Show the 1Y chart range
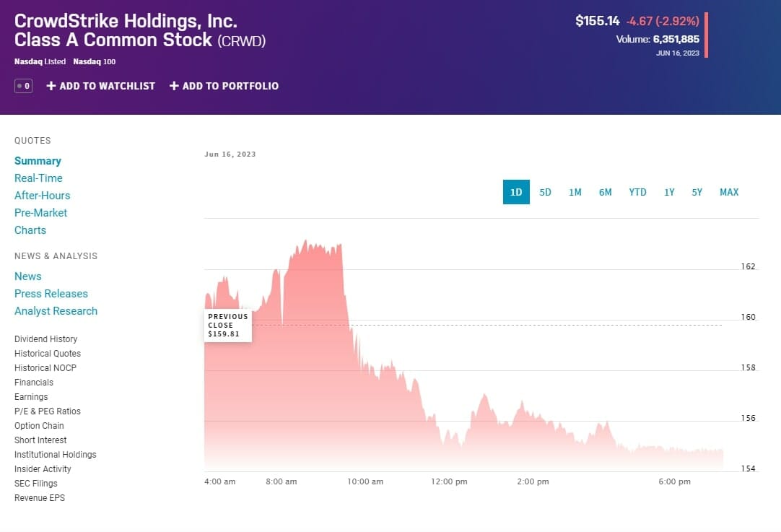The image size is (781, 532). 669,192
